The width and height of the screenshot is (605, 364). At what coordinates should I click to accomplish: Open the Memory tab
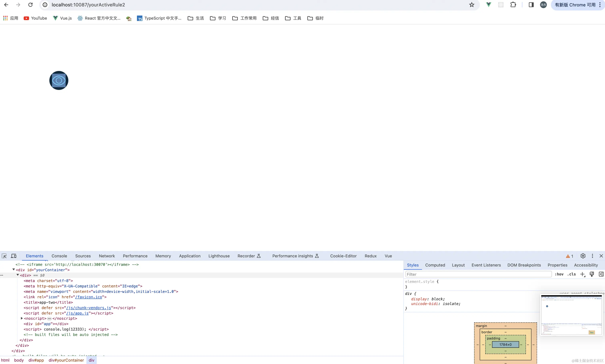pos(163,256)
